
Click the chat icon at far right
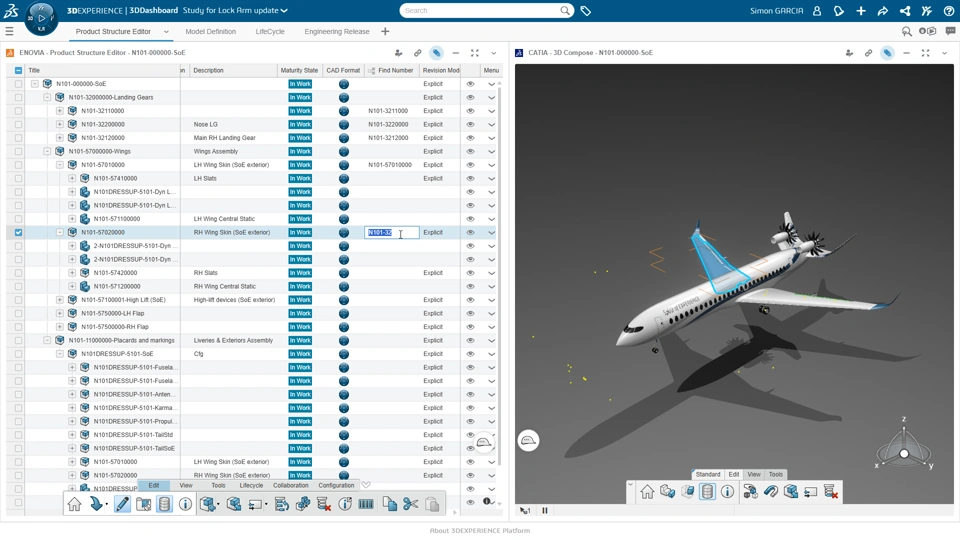(x=950, y=31)
